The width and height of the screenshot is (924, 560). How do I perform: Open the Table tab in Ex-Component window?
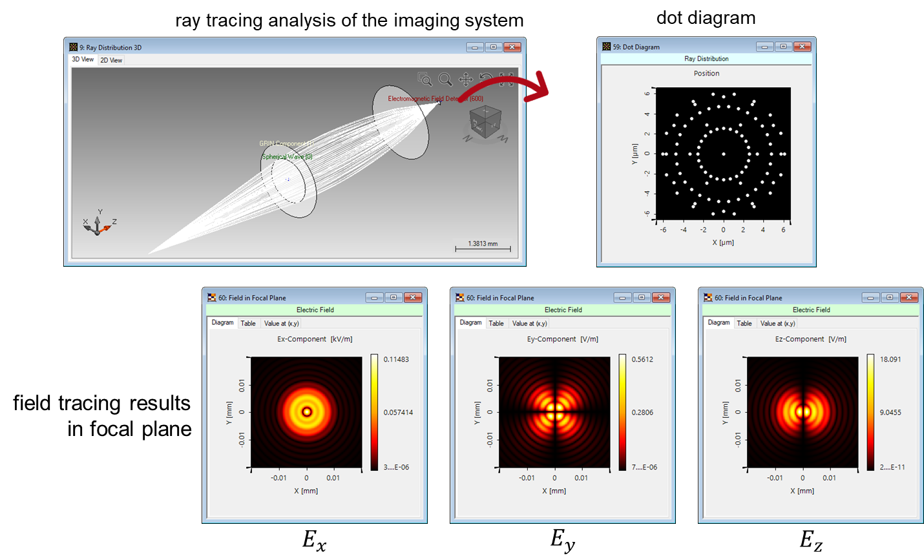[x=248, y=323]
